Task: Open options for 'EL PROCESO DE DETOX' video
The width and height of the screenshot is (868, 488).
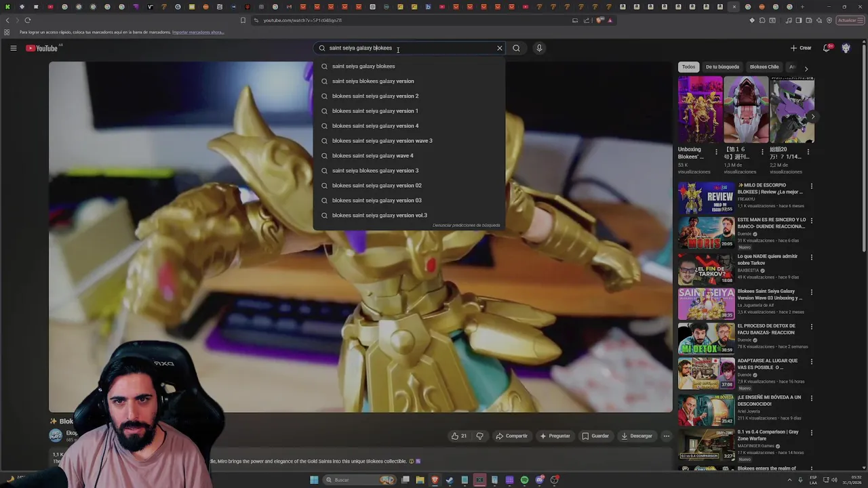Action: [x=811, y=327]
